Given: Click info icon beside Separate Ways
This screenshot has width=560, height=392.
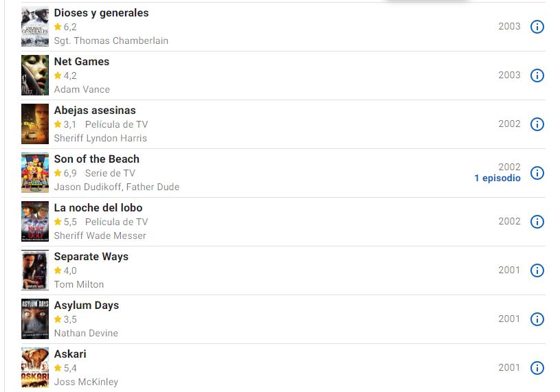Looking at the screenshot, I should [x=537, y=270].
